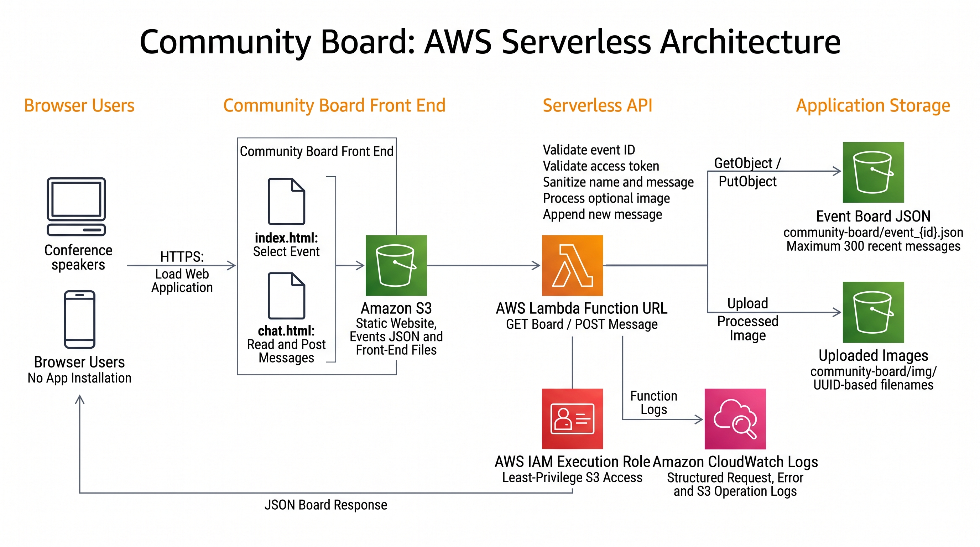The height and width of the screenshot is (547, 980).
Task: Click the bold "index.html:" label
Action: pyautogui.click(x=286, y=238)
